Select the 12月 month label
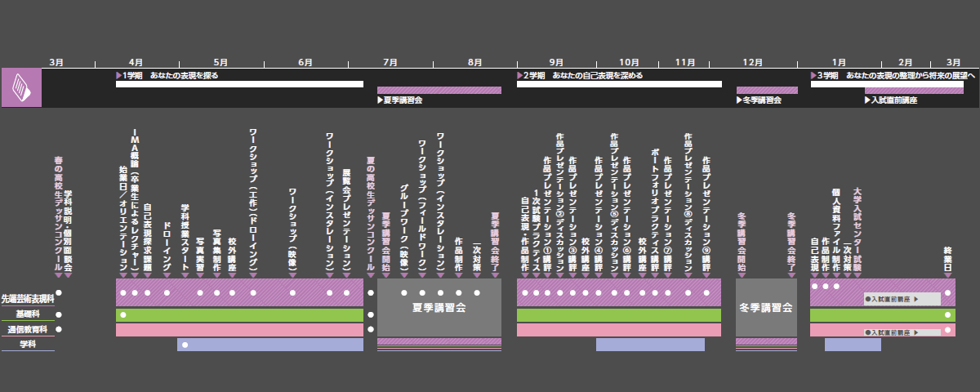 (x=753, y=62)
